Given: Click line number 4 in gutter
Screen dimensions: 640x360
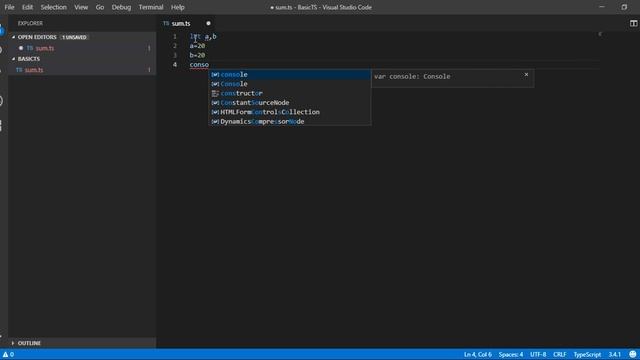Looking at the screenshot, I should coord(175,65).
